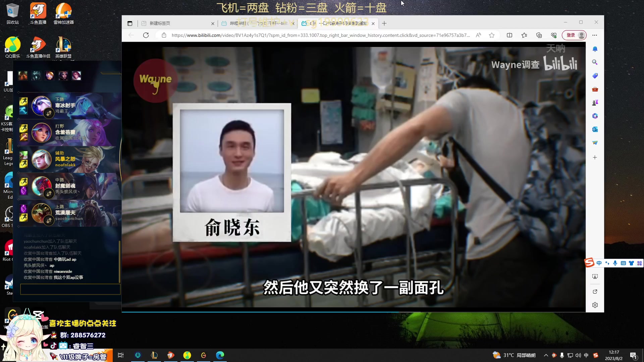The width and height of the screenshot is (644, 362).
Task: Open the notification center icon
Action: (633, 355)
